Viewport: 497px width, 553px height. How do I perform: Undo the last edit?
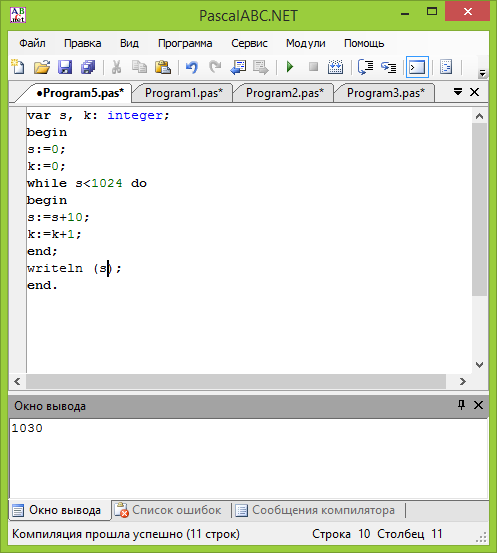[192, 67]
